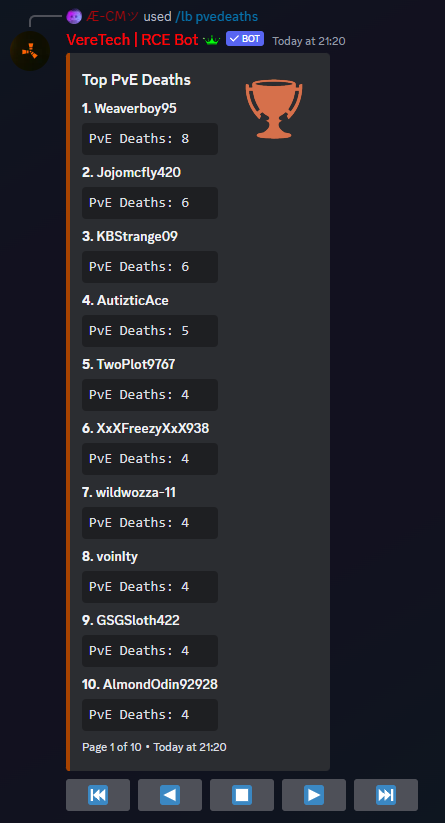Click the trophy thumbnail image
This screenshot has height=823, width=445.
273,109
